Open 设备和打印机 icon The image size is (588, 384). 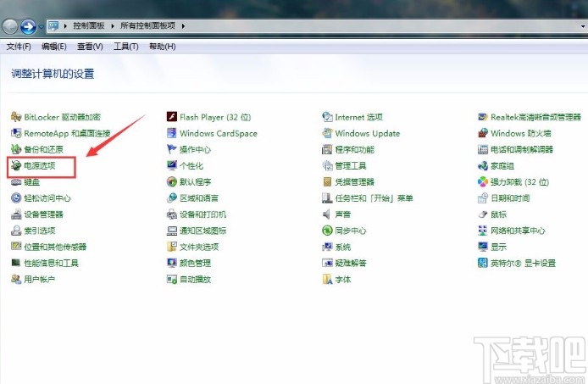point(172,214)
